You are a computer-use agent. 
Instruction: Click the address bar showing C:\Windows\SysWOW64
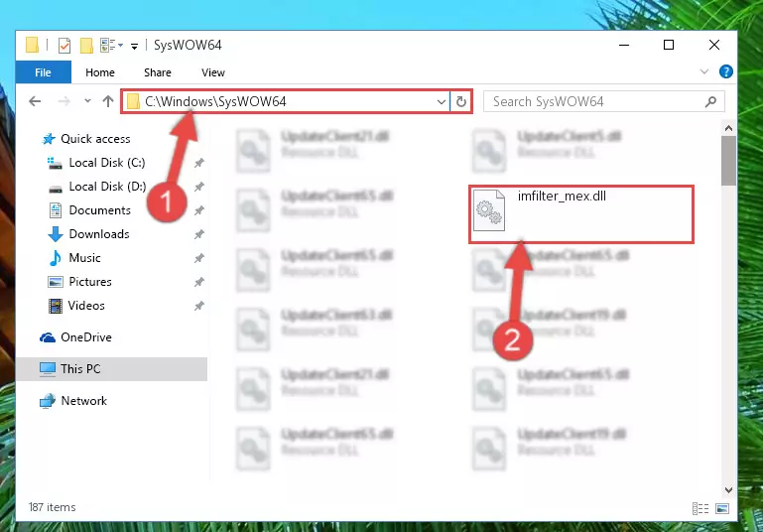pyautogui.click(x=285, y=101)
